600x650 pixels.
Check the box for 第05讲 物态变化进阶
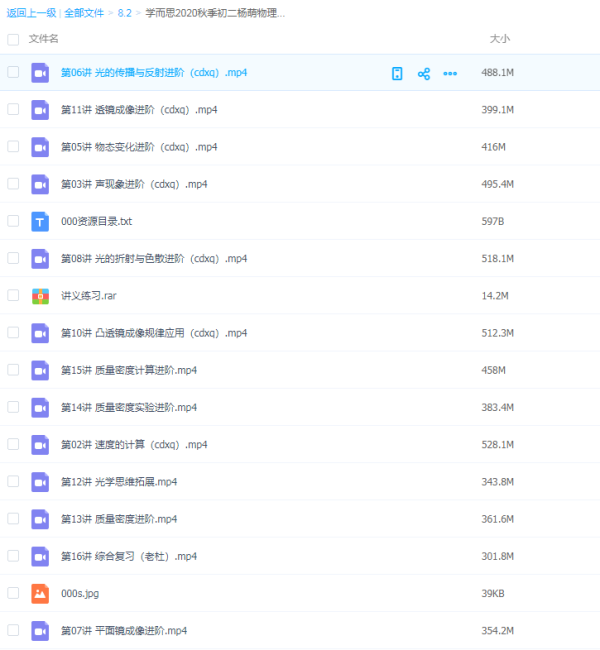point(13,147)
